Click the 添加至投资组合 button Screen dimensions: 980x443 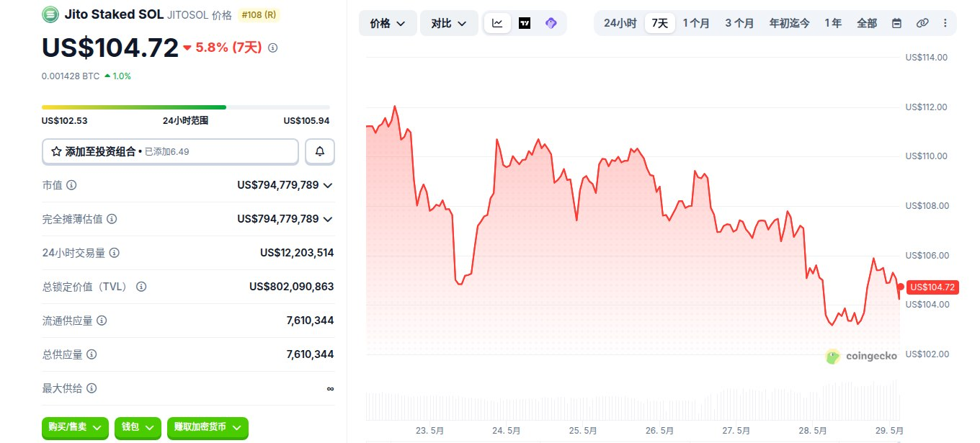coord(170,151)
